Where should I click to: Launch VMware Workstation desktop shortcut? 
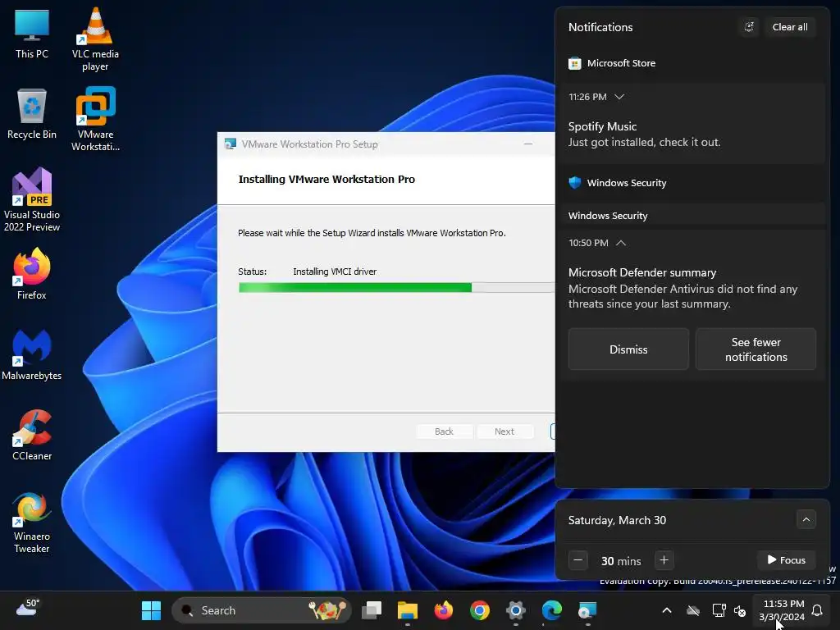(x=95, y=119)
